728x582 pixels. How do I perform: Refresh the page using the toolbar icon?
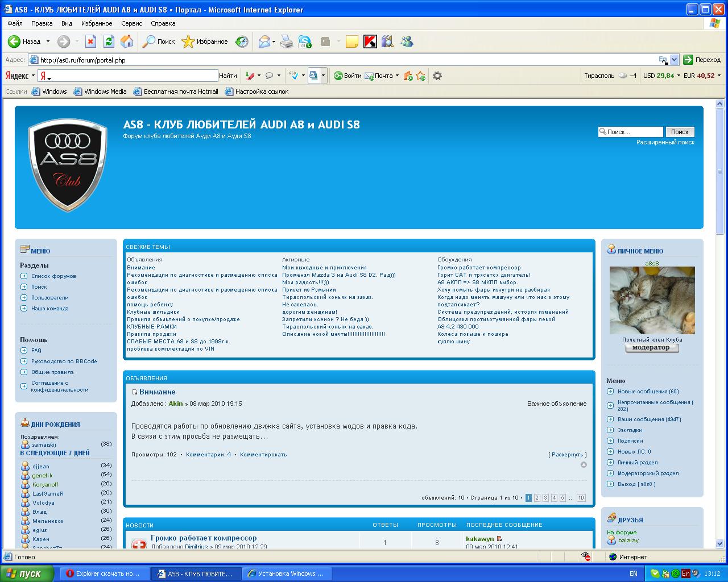click(109, 41)
